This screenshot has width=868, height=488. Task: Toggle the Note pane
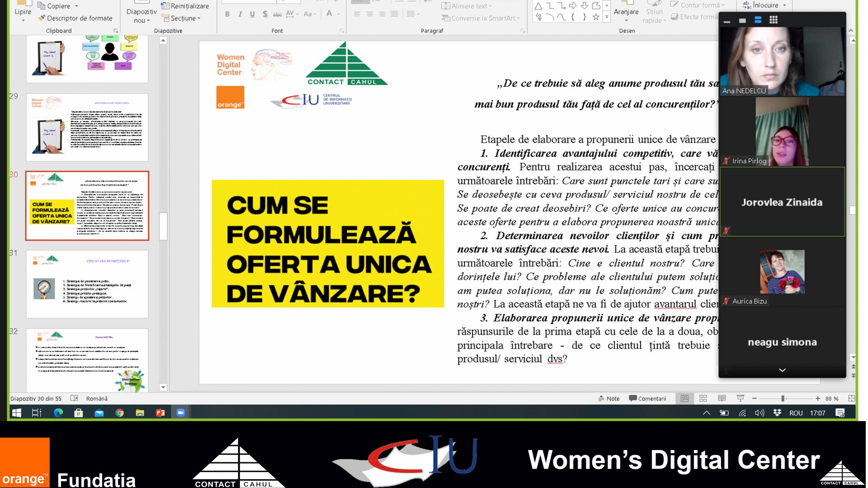pos(609,399)
